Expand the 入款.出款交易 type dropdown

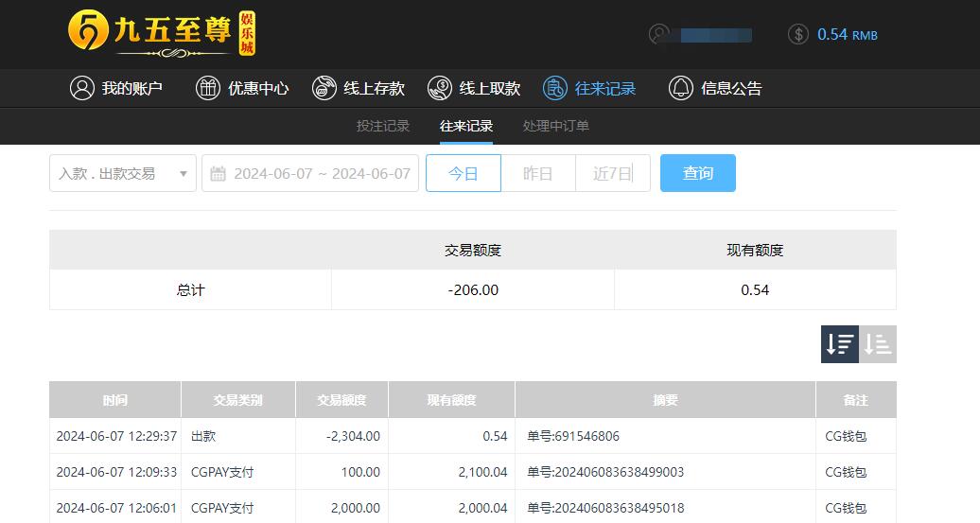pyautogui.click(x=123, y=173)
